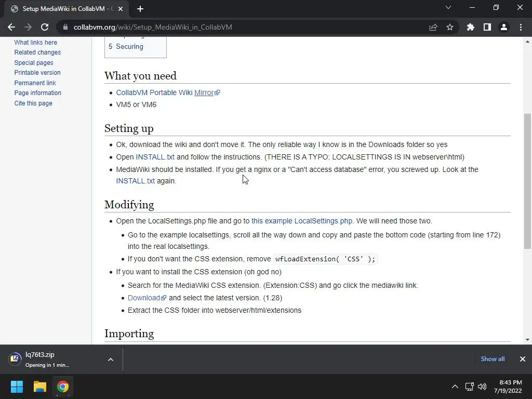The image size is (532, 399).
Task: Select the Setup MediaWiki in CollabVM tab
Action: point(66,9)
